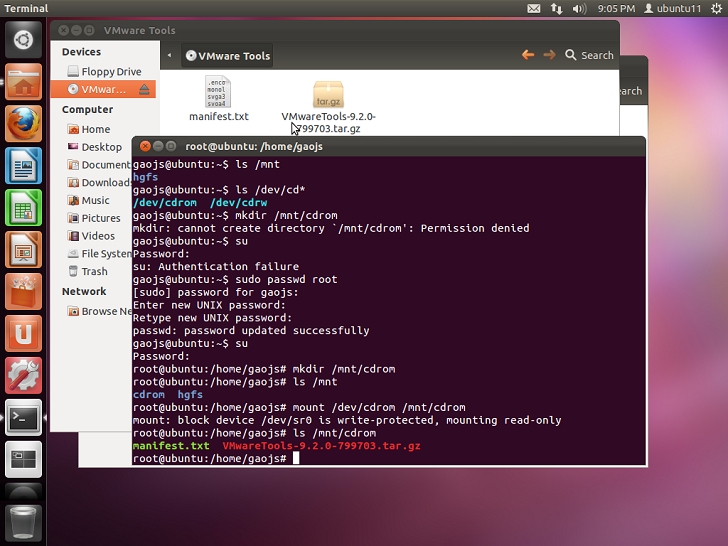728x546 pixels.
Task: Open Videos folder in sidebar
Action: pos(91,236)
